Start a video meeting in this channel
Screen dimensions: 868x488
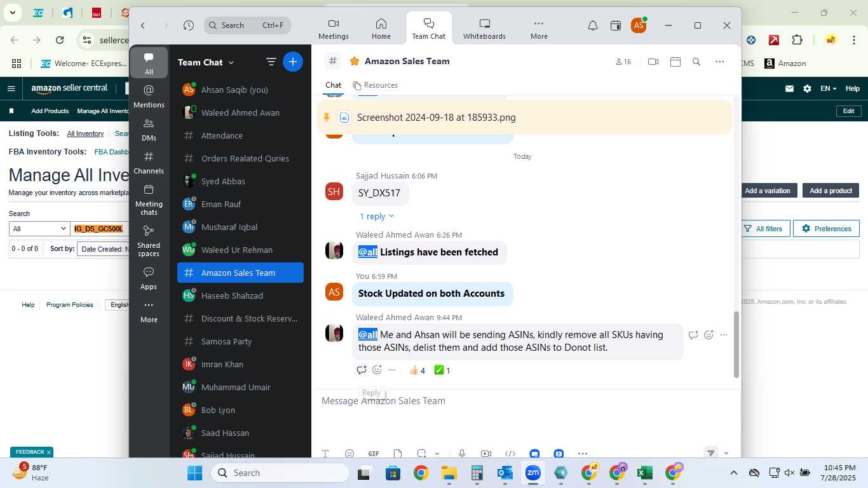click(653, 62)
